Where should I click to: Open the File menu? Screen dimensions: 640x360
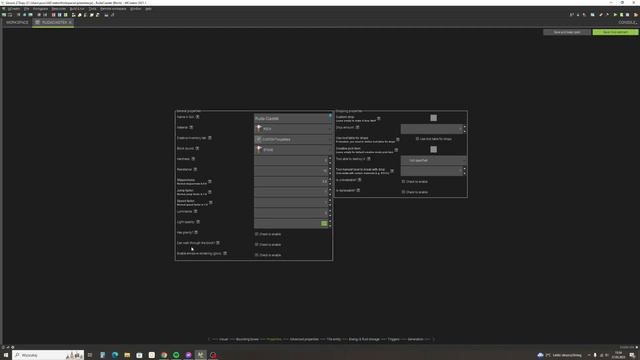click(27, 9)
